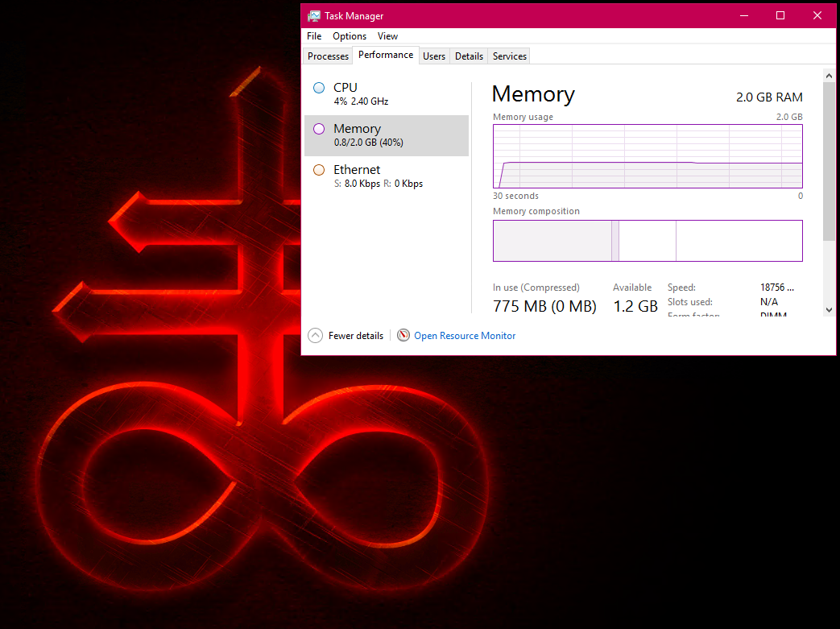The width and height of the screenshot is (840, 629).
Task: Switch to the Users tab
Action: [434, 56]
